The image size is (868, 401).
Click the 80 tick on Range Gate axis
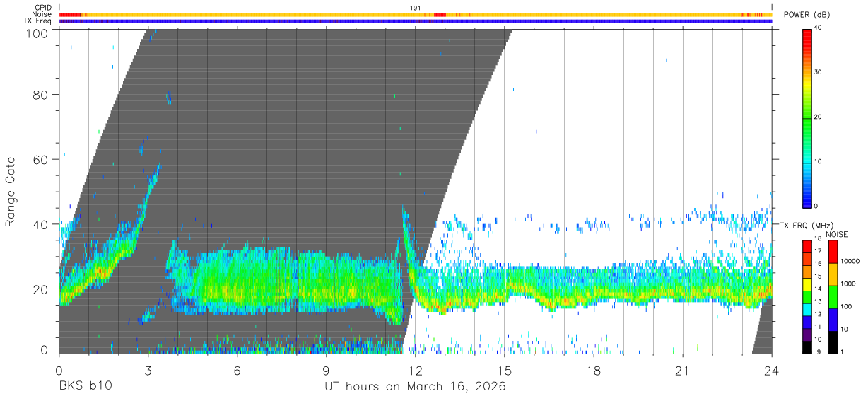click(x=40, y=95)
